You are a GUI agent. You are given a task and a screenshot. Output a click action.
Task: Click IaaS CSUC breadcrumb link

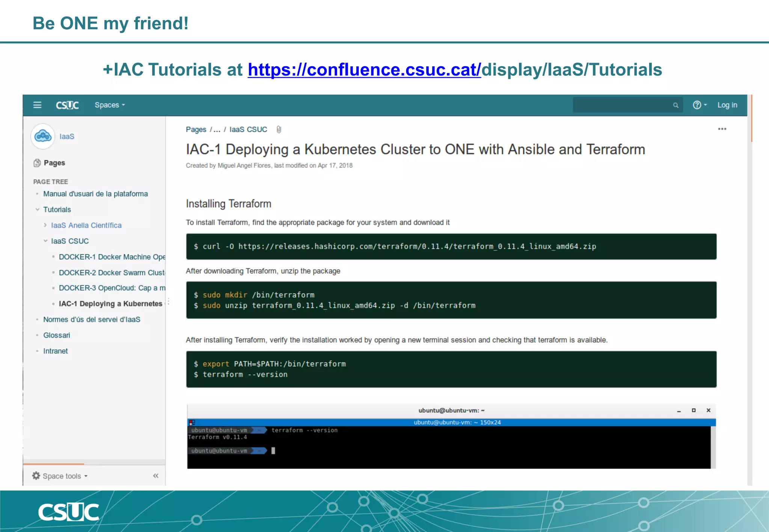click(x=248, y=129)
